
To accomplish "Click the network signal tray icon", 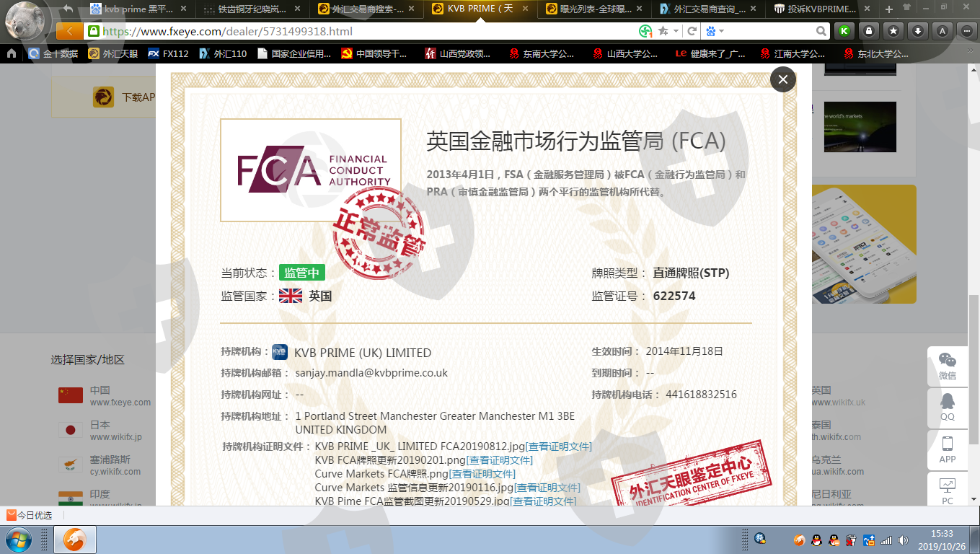I will coord(886,540).
